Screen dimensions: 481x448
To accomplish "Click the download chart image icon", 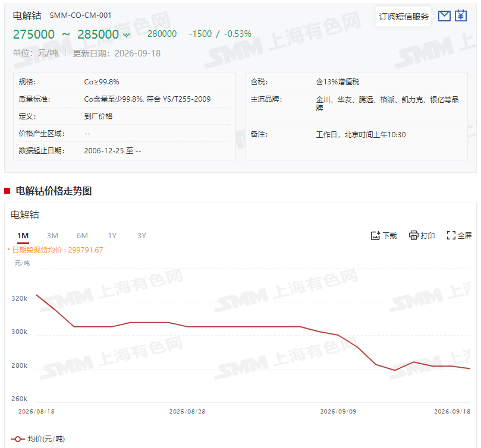I will 376,235.
